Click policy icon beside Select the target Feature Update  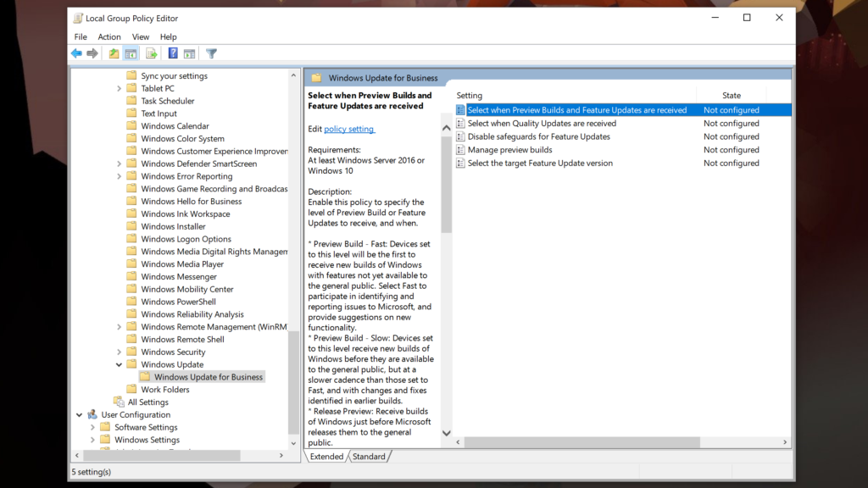460,164
